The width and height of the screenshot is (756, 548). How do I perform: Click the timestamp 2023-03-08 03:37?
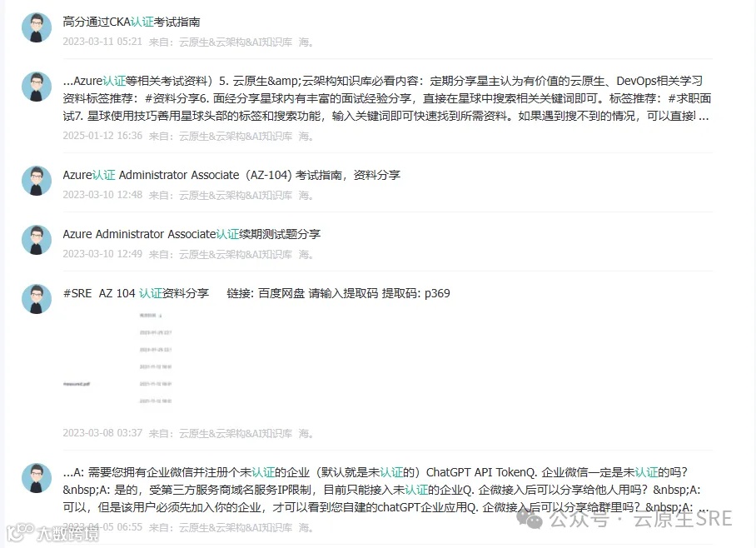[102, 433]
